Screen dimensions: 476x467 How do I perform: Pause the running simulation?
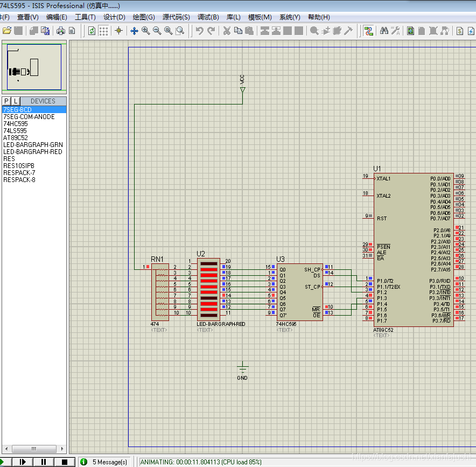coord(43,462)
